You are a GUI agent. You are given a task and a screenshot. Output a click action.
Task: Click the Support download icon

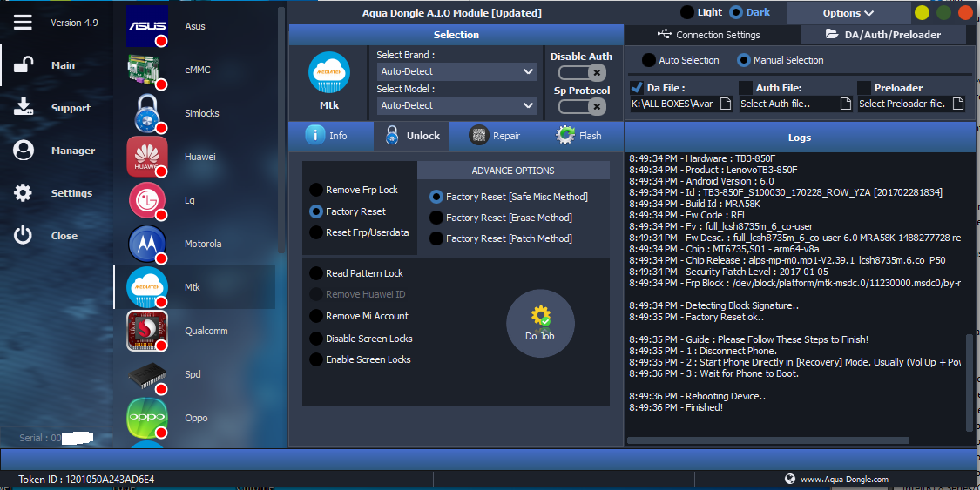24,107
